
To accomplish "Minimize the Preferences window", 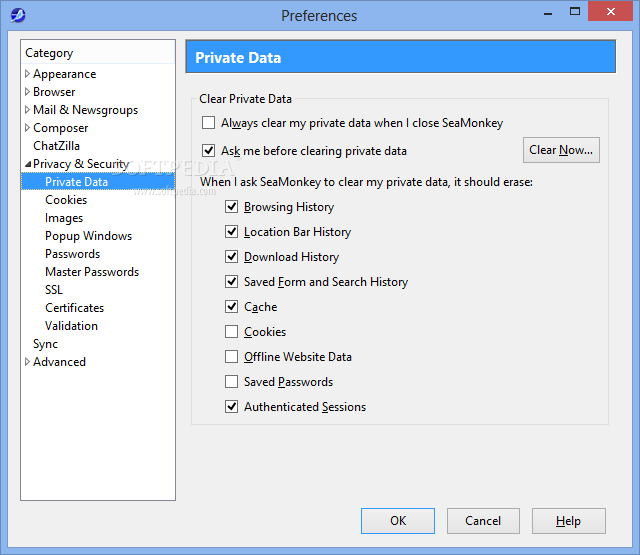I will point(548,12).
